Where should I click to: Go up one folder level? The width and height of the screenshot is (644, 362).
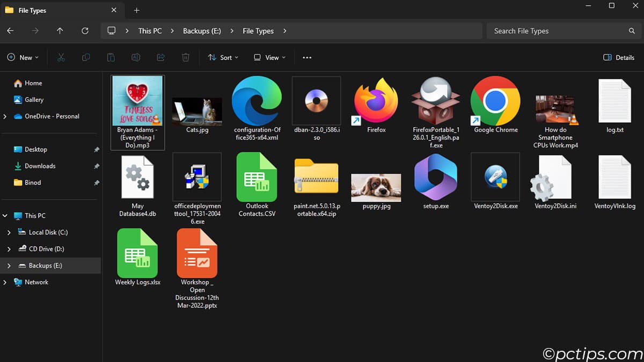click(x=60, y=31)
